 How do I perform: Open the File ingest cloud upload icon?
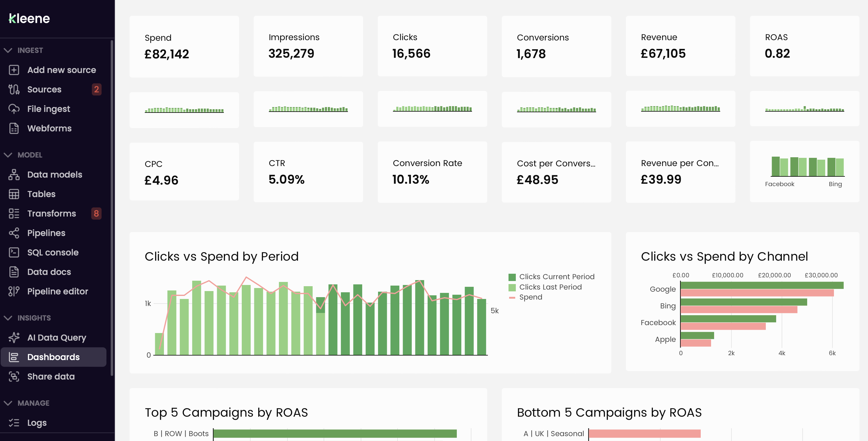[14, 109]
